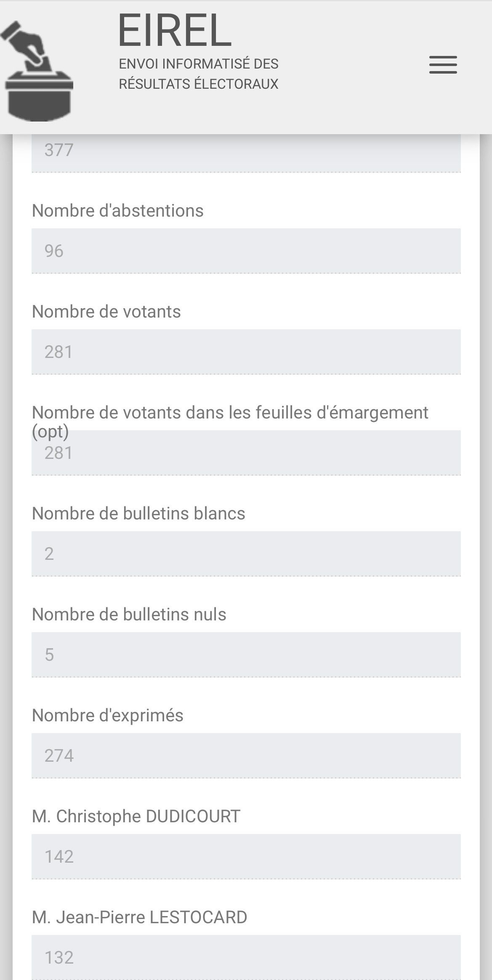Image resolution: width=492 pixels, height=980 pixels.
Task: Click the 'Nombre d'abstentions' label text
Action: coord(118,211)
